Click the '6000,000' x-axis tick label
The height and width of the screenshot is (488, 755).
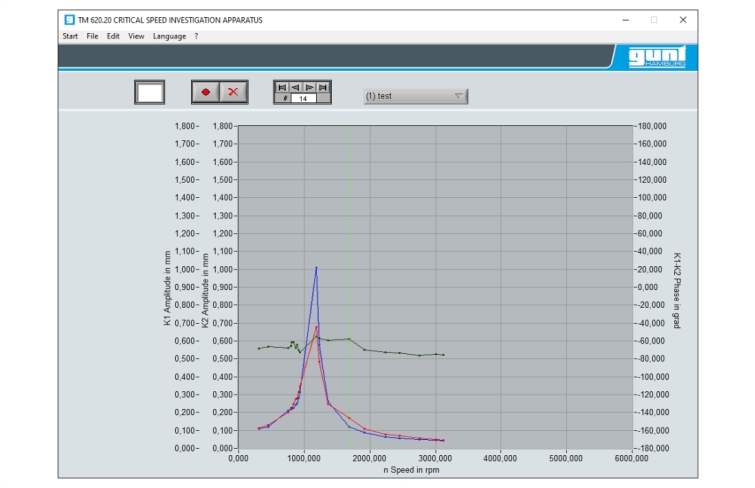click(x=631, y=458)
